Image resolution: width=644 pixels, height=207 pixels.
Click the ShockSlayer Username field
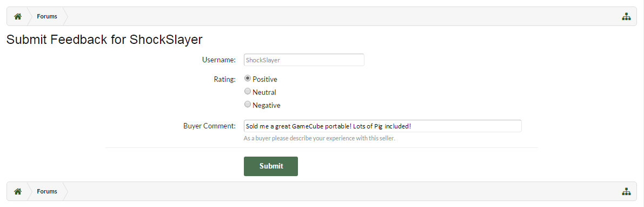(x=304, y=60)
